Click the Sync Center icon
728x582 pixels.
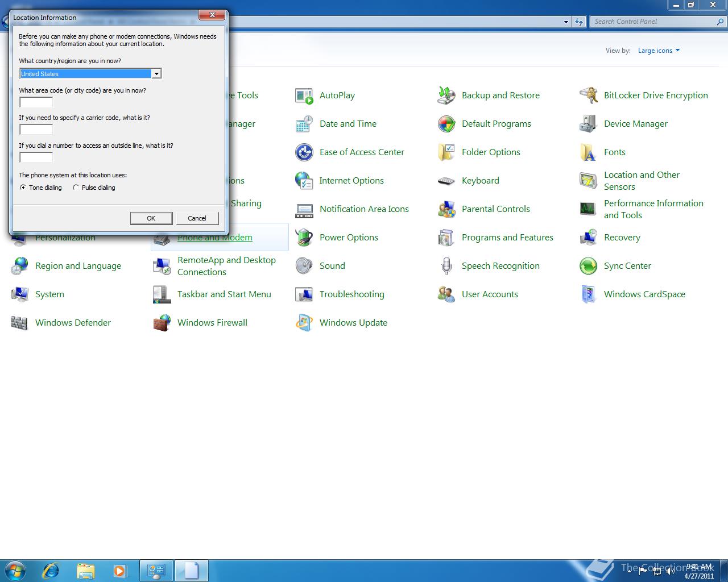[589, 266]
